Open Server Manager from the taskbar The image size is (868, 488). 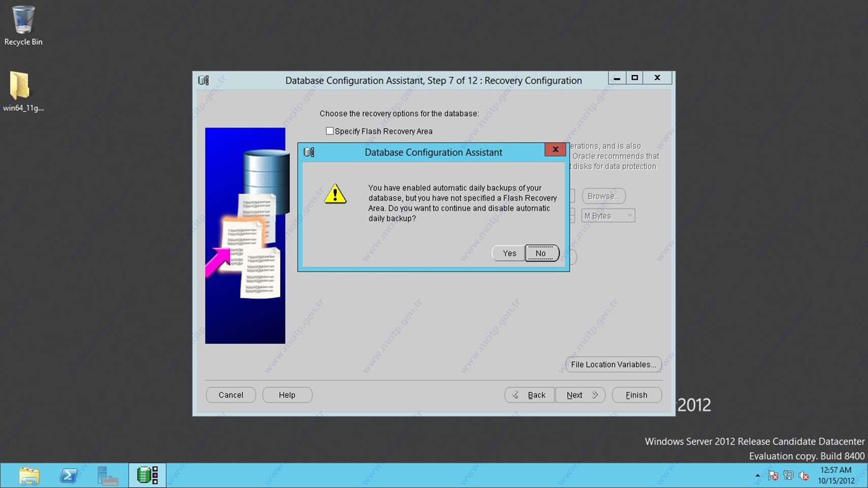point(108,476)
